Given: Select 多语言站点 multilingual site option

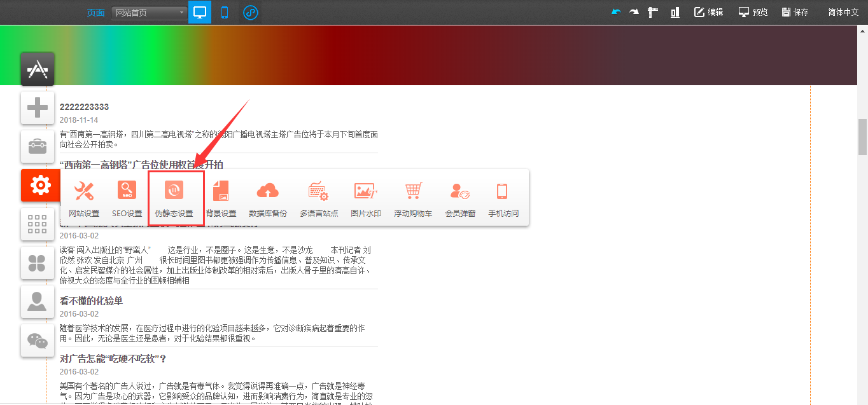Looking at the screenshot, I should click(319, 197).
